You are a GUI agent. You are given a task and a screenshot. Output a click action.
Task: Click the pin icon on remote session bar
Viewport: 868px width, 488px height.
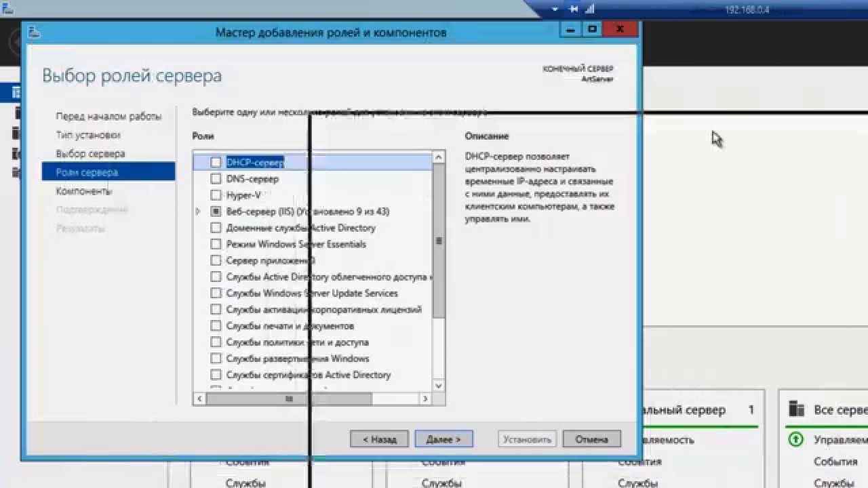coord(574,9)
